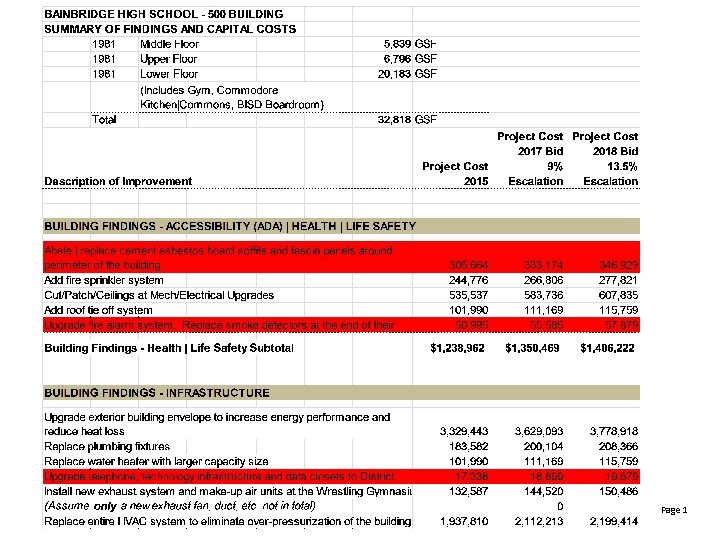The image size is (720, 540).
Task: Select the '9%' escalation header cell
Action: [555, 166]
